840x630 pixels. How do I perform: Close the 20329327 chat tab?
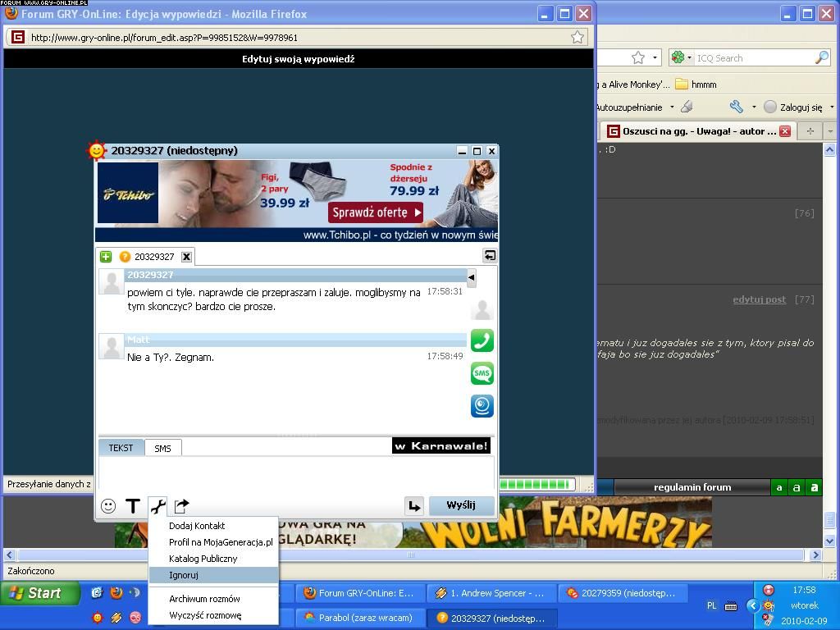186,257
